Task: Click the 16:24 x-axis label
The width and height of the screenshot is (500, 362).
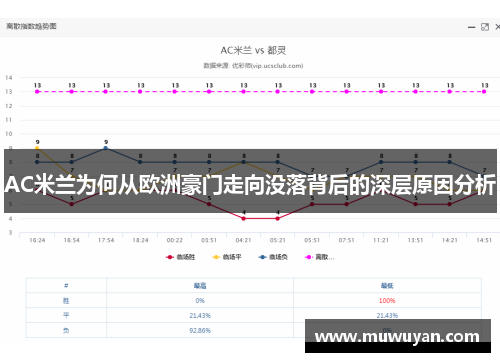Action: pyautogui.click(x=37, y=240)
